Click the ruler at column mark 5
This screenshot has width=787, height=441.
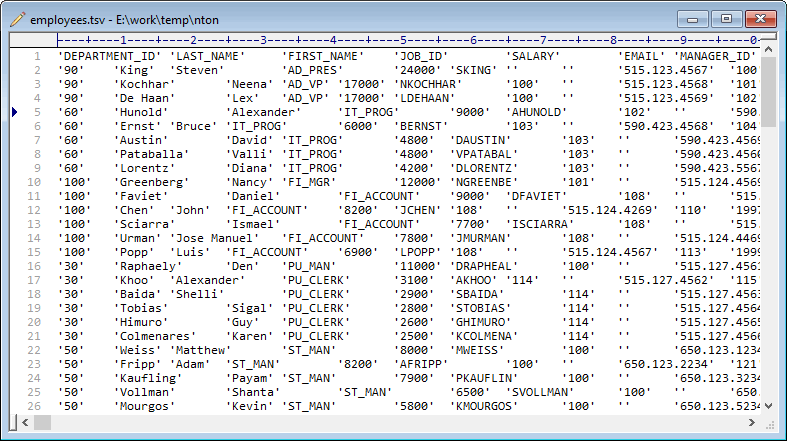403,40
